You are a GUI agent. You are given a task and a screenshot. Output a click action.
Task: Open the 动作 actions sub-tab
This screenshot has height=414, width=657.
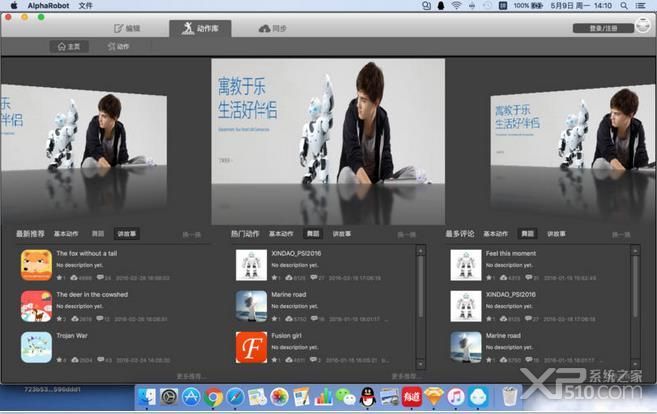[x=119, y=47]
